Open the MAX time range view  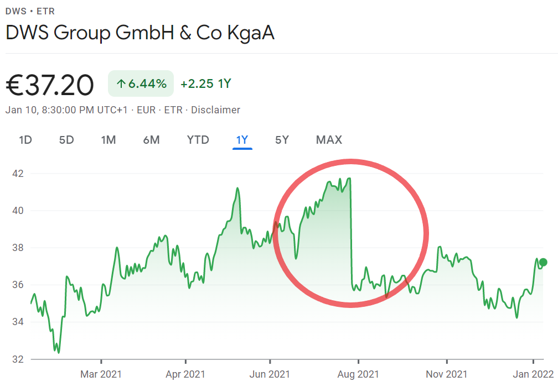329,140
